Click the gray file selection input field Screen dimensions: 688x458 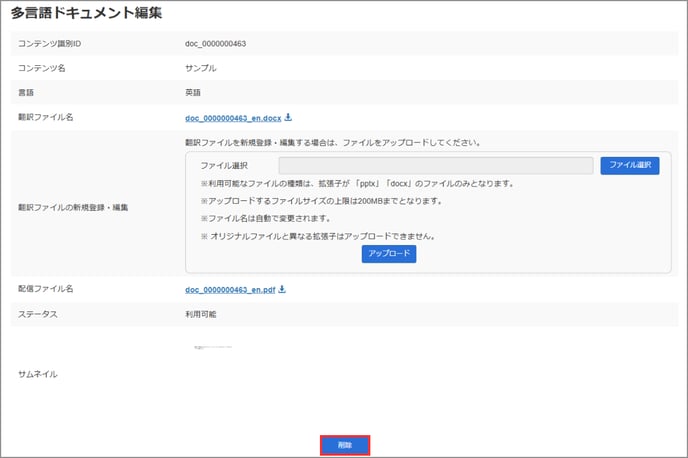(x=435, y=165)
